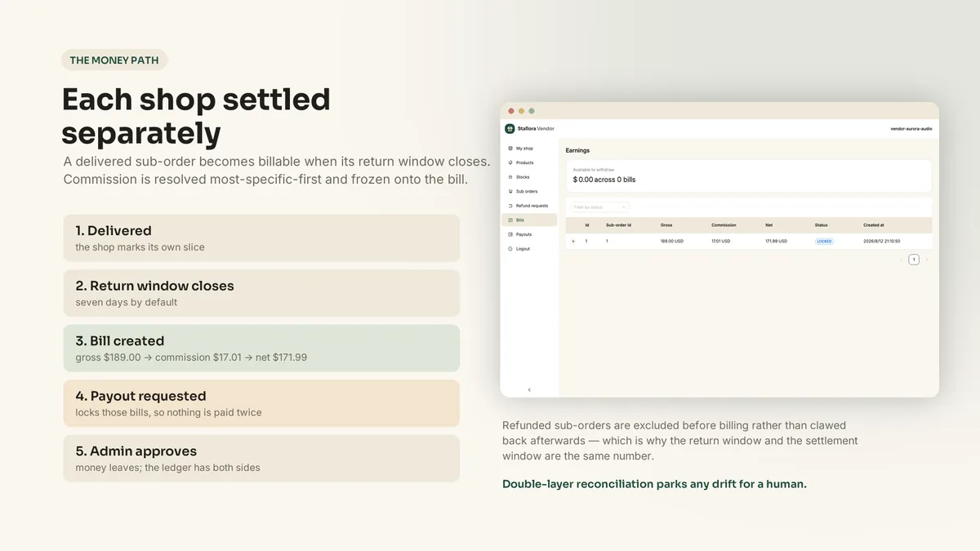Go to the next page arrow in pagination

click(927, 260)
